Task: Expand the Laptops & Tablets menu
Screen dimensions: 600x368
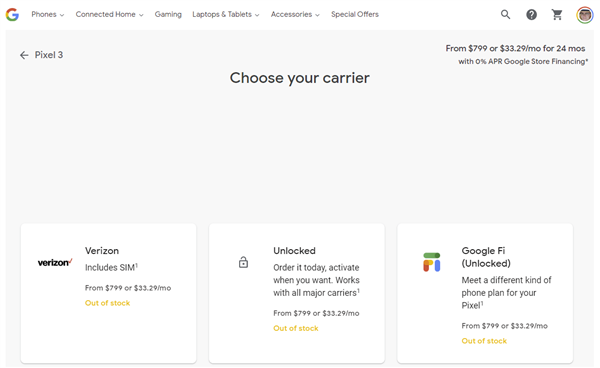Action: pyautogui.click(x=226, y=15)
